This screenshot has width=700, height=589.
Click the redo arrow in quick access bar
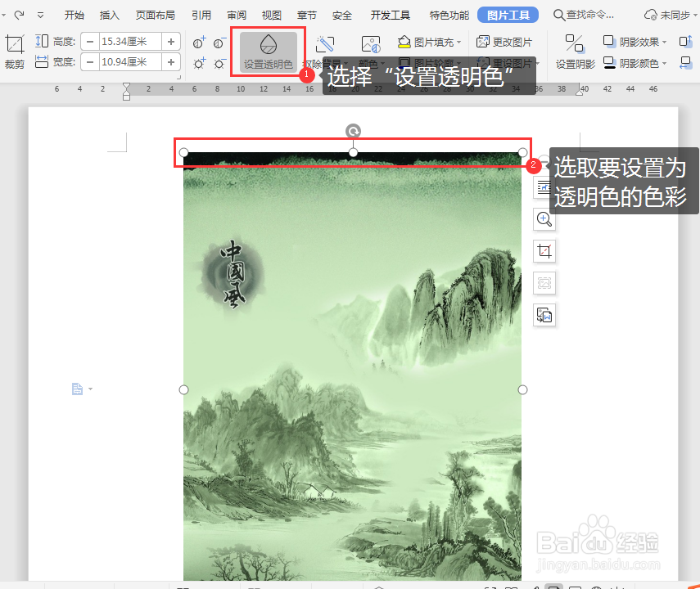point(19,16)
